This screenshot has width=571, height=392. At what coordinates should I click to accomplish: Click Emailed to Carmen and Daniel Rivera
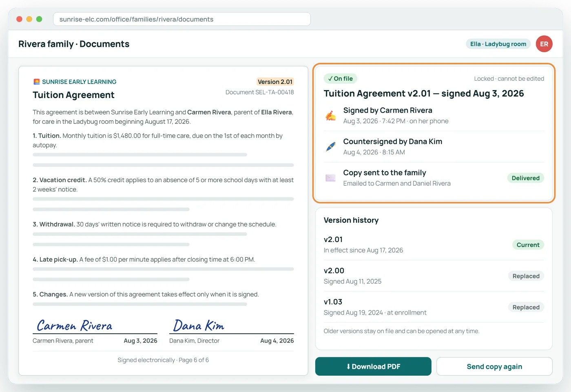[397, 183]
